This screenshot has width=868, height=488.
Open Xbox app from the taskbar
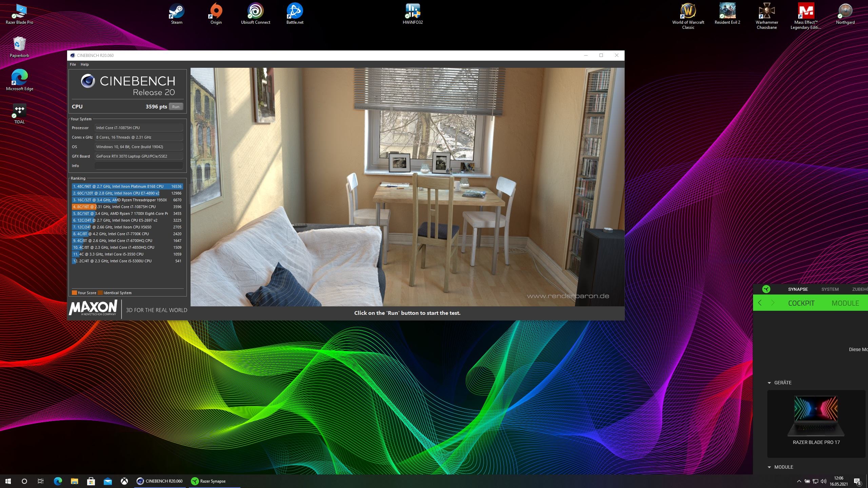tap(124, 481)
